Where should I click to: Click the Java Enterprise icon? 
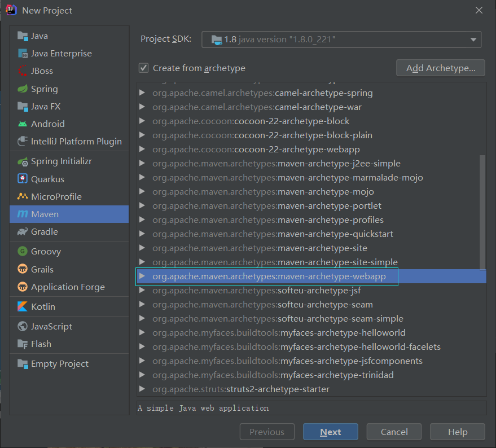click(x=23, y=54)
